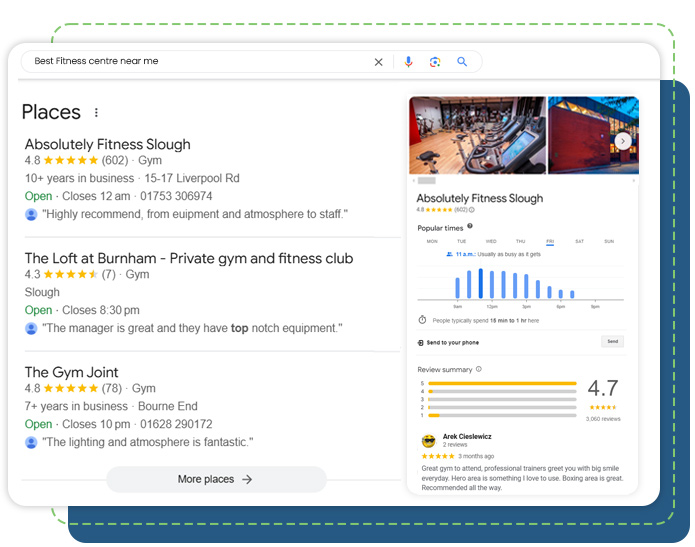Open The Loft at Burnham listing
This screenshot has height=547, width=695.
(x=188, y=258)
